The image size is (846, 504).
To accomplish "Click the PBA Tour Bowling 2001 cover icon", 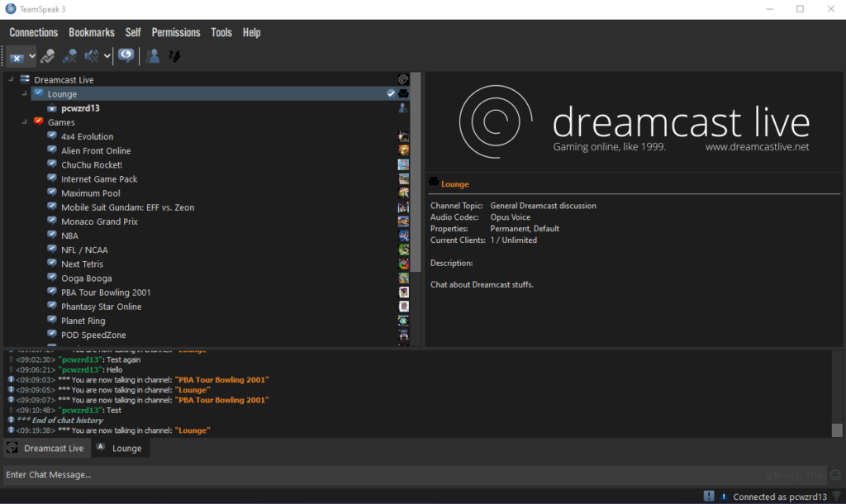I will point(403,292).
